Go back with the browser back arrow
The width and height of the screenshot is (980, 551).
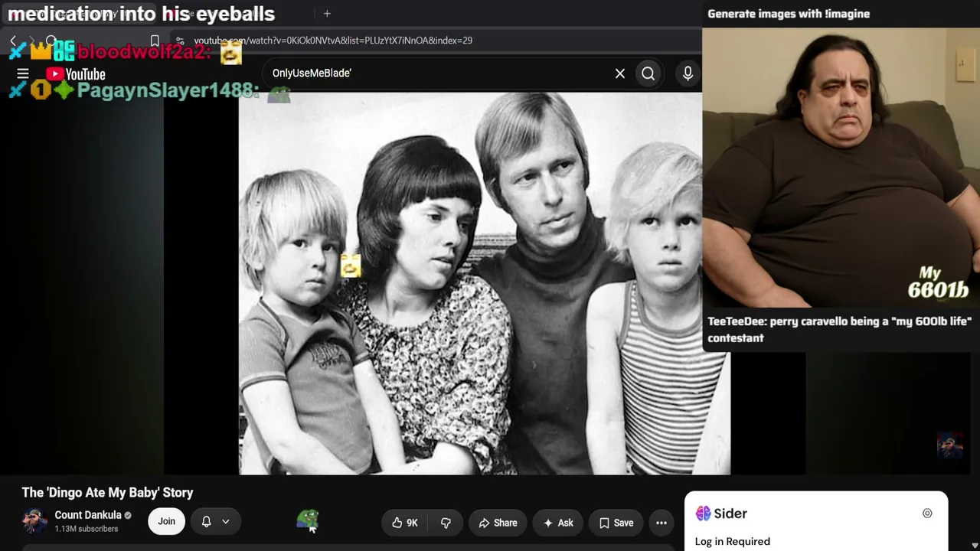13,41
